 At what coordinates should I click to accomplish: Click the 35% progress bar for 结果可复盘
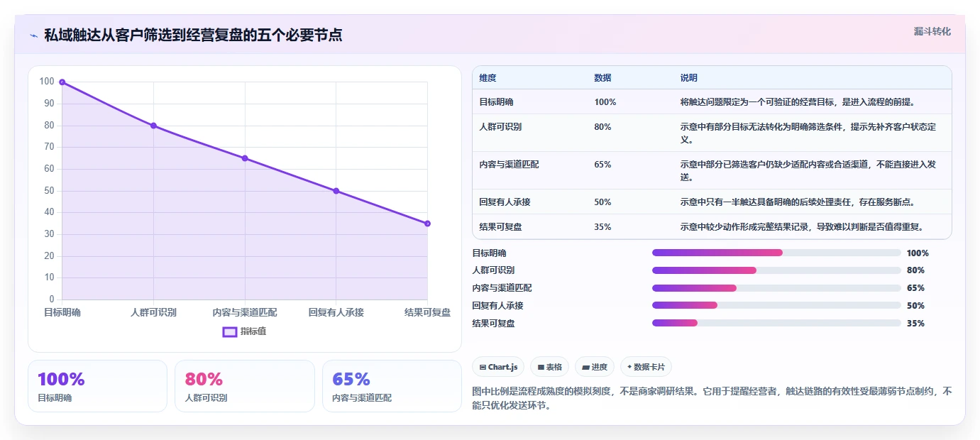tap(776, 323)
